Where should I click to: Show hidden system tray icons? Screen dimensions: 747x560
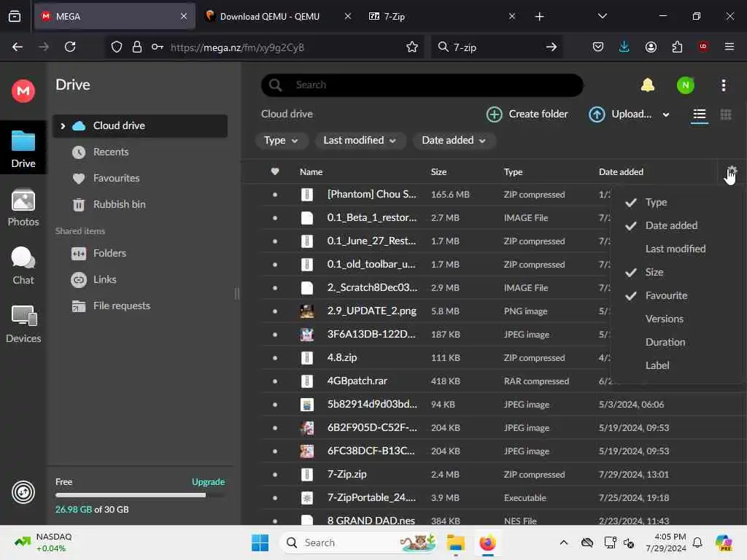564,542
